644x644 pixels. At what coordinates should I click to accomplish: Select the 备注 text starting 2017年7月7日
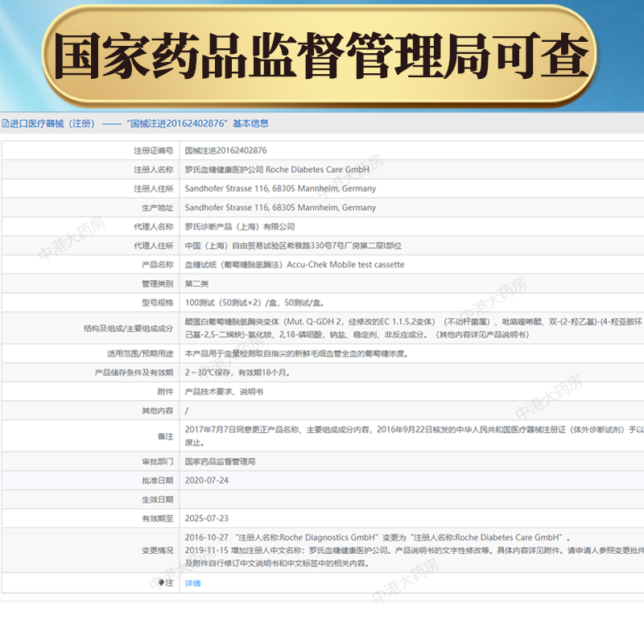tap(414, 436)
